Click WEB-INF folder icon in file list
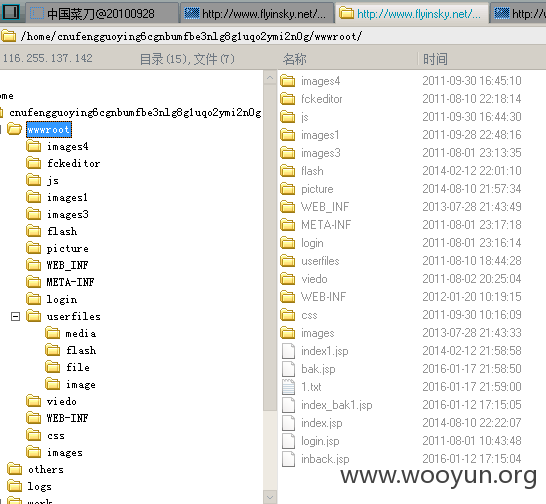 click(x=288, y=297)
